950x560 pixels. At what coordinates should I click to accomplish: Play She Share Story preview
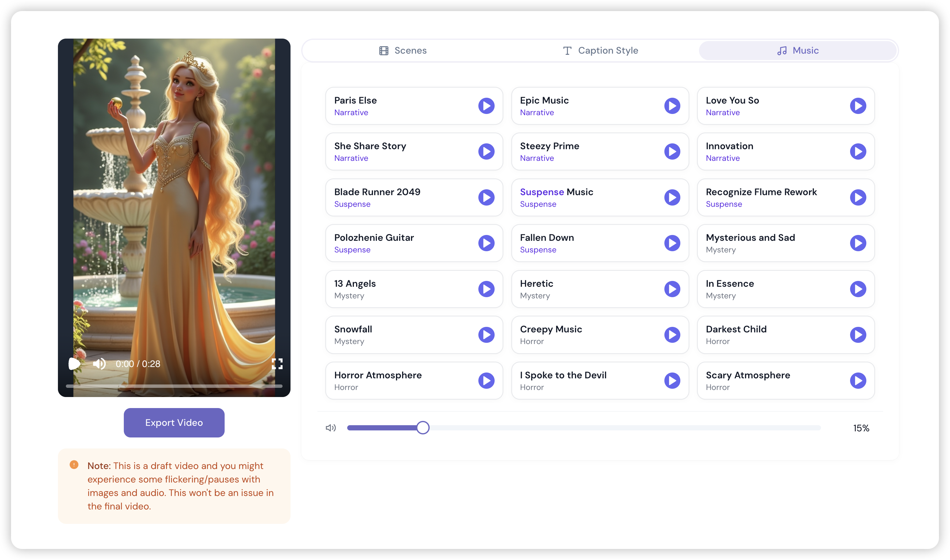pos(486,151)
